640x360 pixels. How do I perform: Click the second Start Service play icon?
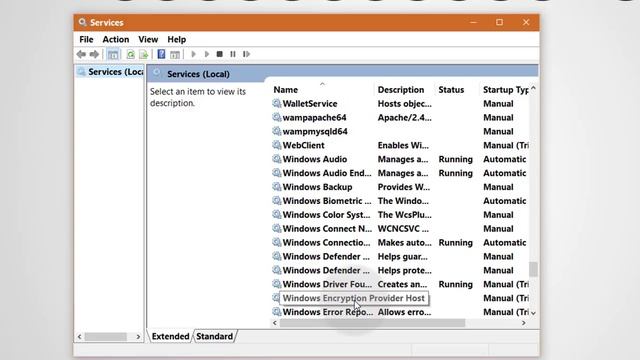coord(207,54)
